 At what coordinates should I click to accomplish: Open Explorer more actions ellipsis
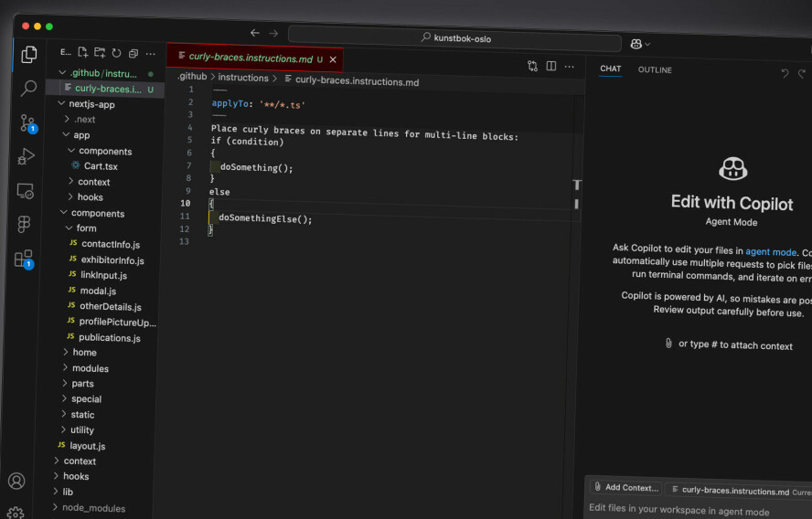coord(150,53)
